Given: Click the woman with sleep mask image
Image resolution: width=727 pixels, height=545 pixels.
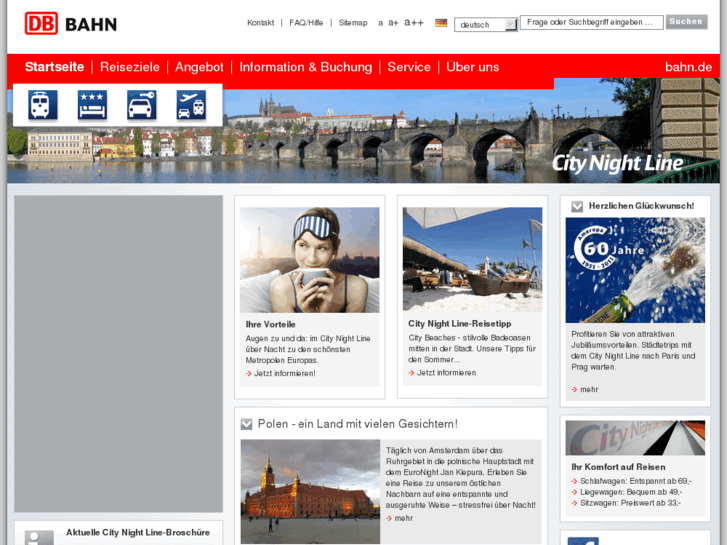Looking at the screenshot, I should point(310,260).
